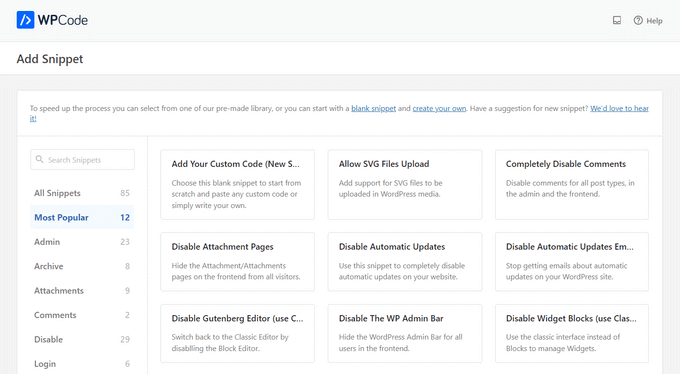Click 'Switch back to the Classic Editor' text
This screenshot has width=680, height=374.
click(230, 343)
